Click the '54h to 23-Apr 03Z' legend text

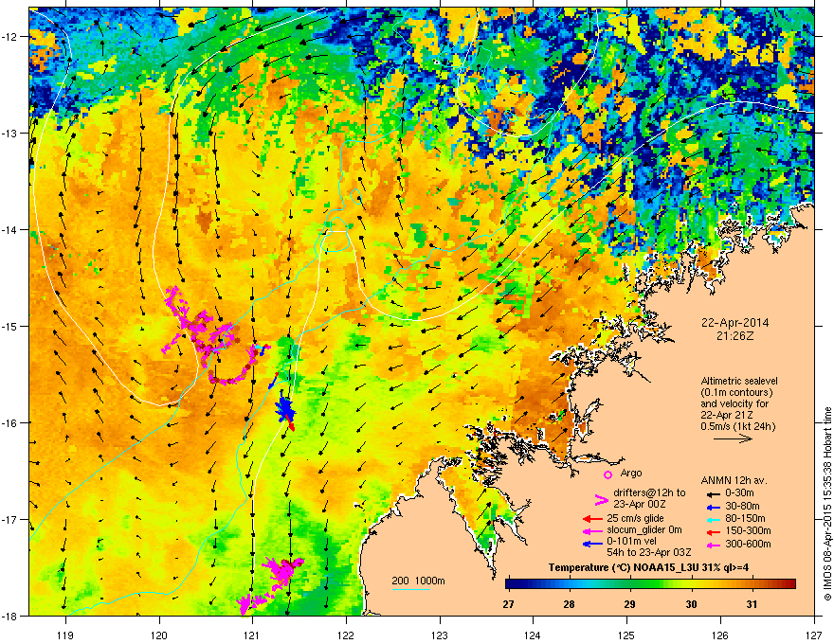(649, 552)
